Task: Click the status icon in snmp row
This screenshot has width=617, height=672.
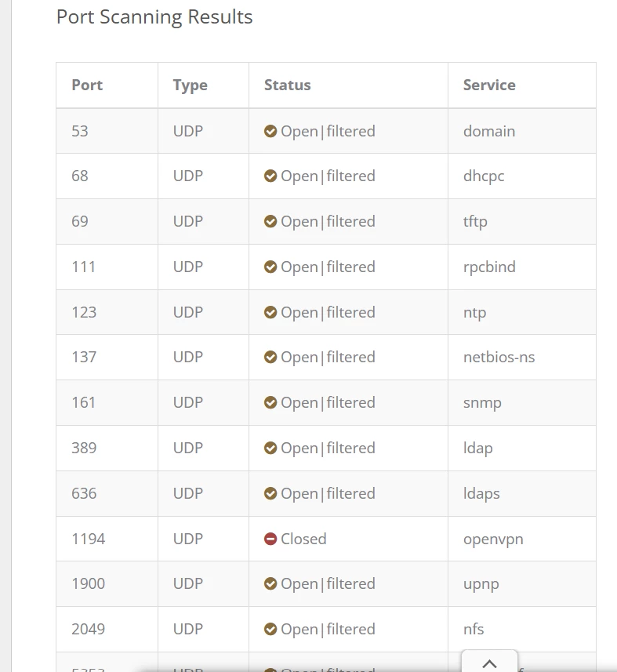Action: tap(270, 403)
